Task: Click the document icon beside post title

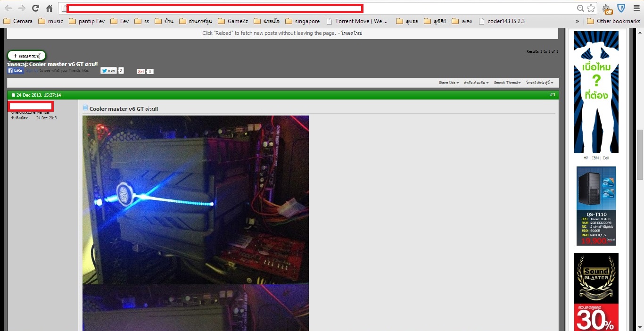Action: click(85, 108)
